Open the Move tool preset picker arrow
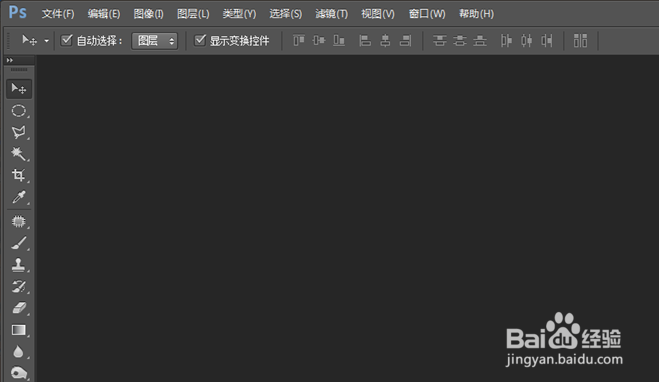The height and width of the screenshot is (382, 659). tap(46, 41)
